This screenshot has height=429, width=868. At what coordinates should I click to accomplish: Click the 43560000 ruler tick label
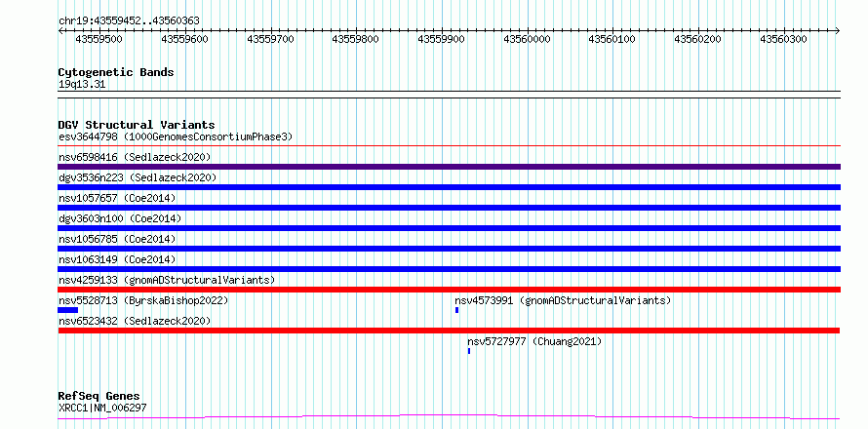(527, 39)
